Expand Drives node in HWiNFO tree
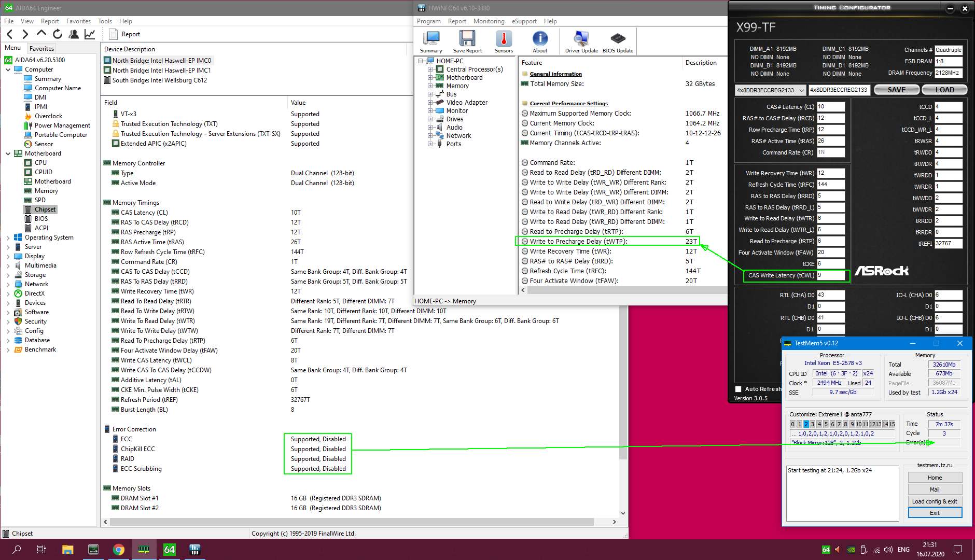The width and height of the screenshot is (975, 560). (430, 119)
